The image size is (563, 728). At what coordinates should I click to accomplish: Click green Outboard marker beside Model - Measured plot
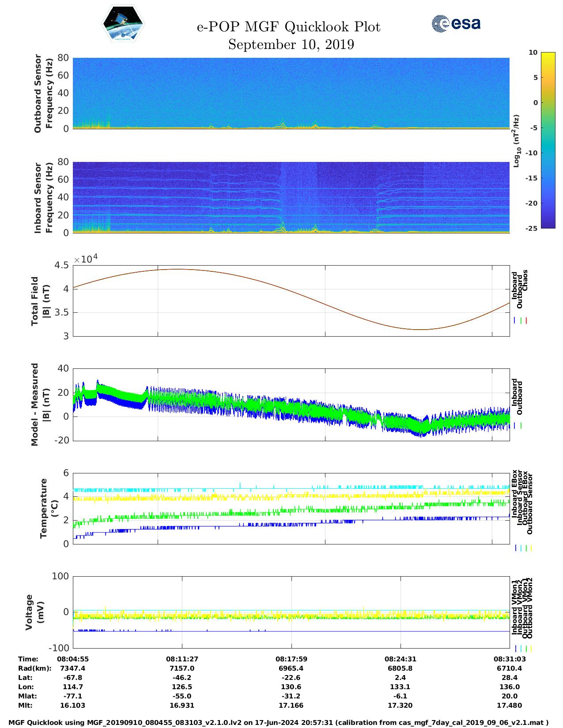click(x=521, y=426)
